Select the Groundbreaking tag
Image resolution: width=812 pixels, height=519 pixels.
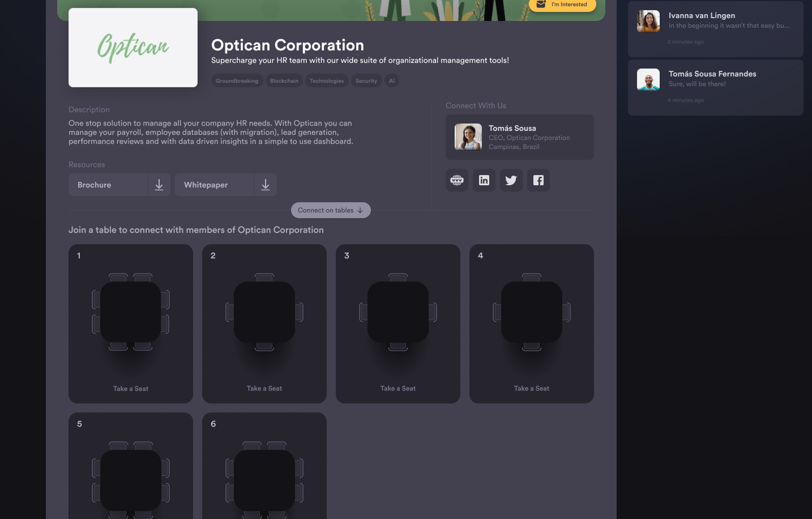[237, 81]
